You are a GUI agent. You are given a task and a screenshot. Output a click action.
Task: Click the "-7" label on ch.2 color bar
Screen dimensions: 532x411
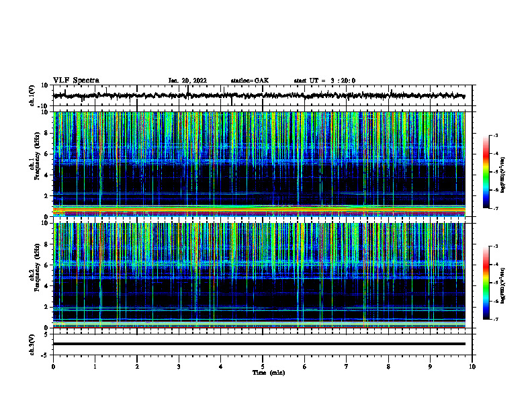[495, 320]
